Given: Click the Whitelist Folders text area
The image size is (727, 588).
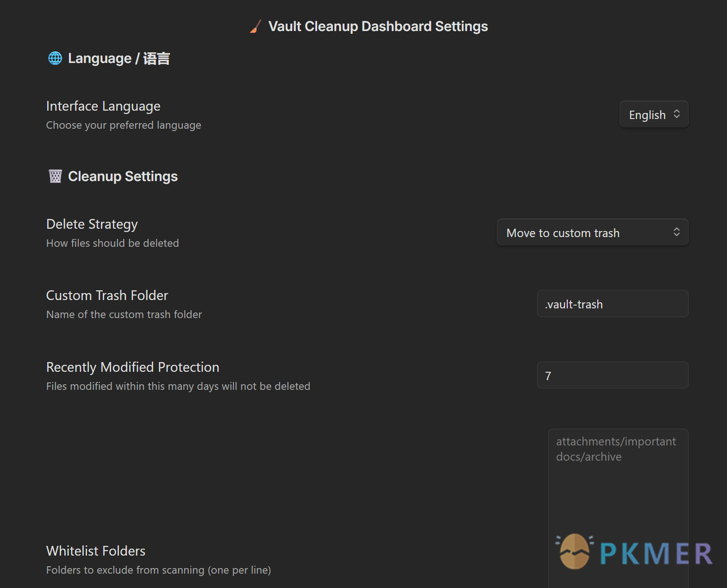Looking at the screenshot, I should coord(618,508).
